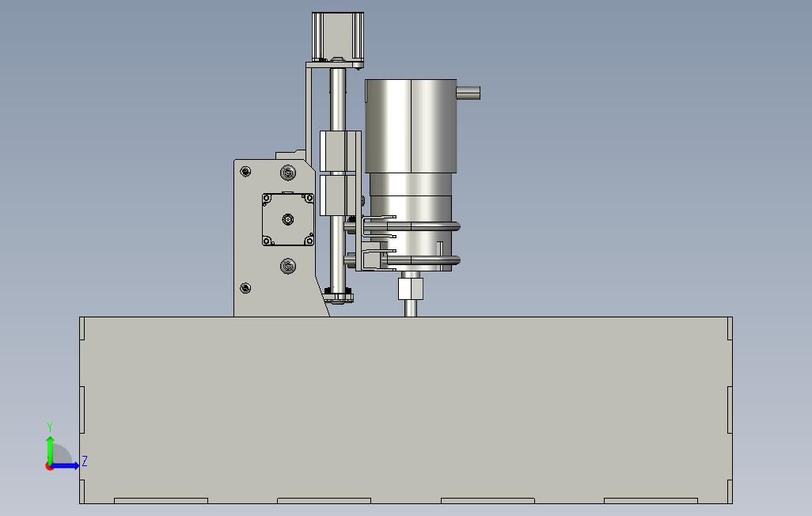Click the Y axis label text
The image size is (812, 516).
click(x=50, y=427)
